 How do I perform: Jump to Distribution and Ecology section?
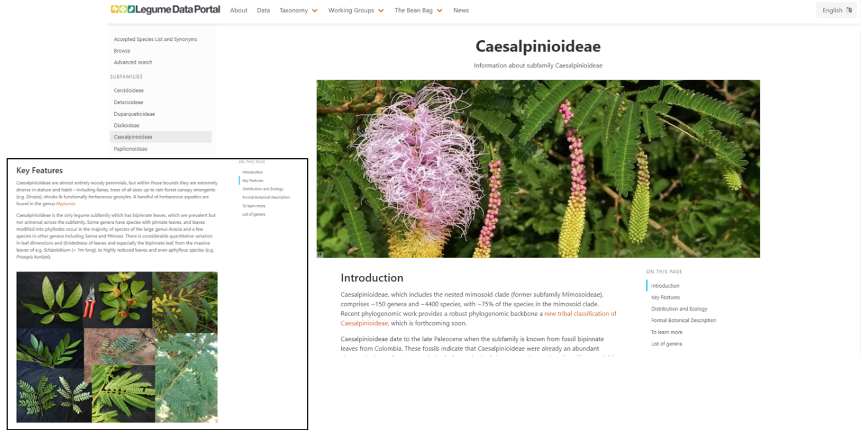coord(679,309)
